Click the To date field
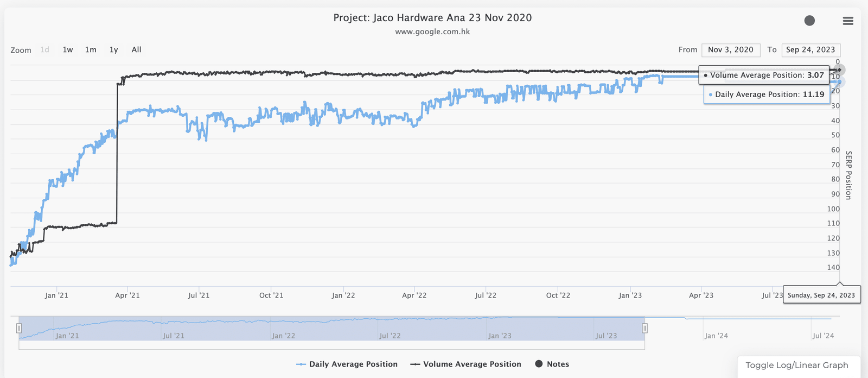This screenshot has height=378, width=868. tap(810, 50)
